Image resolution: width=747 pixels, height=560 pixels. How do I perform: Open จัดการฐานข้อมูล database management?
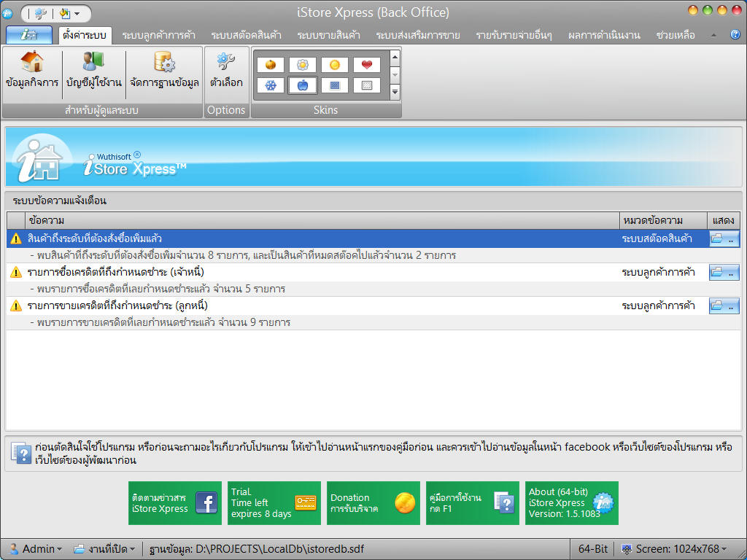coord(164,70)
